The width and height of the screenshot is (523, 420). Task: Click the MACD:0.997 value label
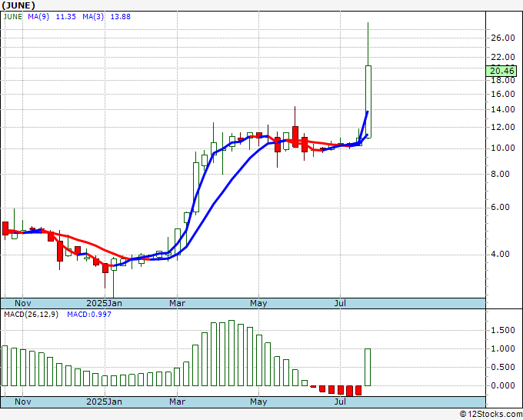pos(89,314)
